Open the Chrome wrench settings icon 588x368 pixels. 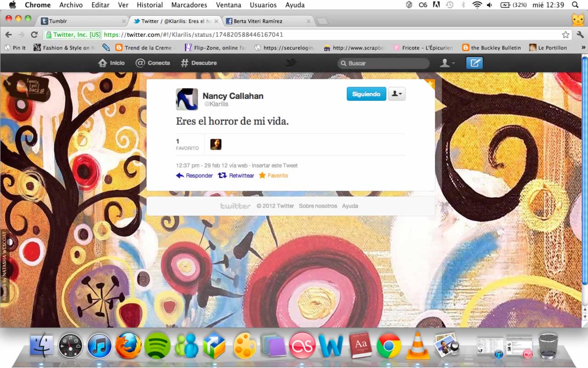[x=580, y=34]
